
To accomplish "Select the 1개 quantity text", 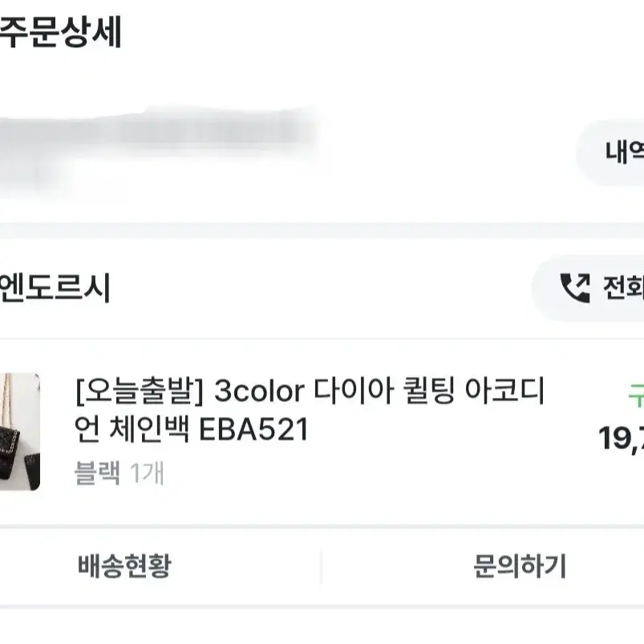I will (x=147, y=472).
